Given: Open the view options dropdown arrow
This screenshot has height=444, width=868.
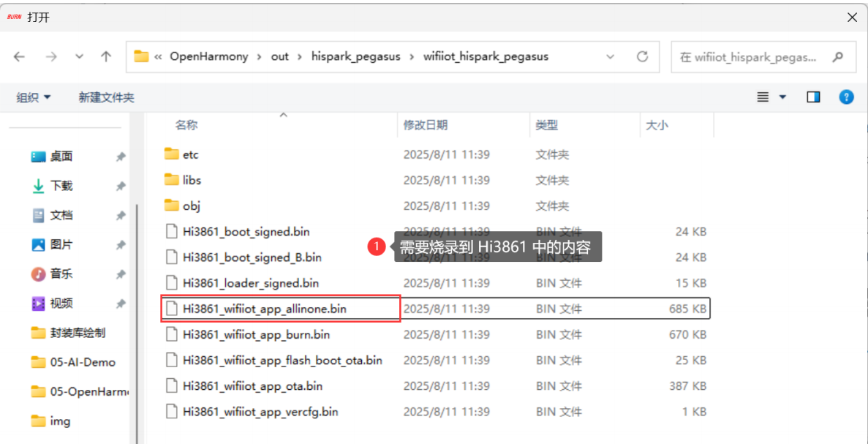Looking at the screenshot, I should tap(782, 97).
